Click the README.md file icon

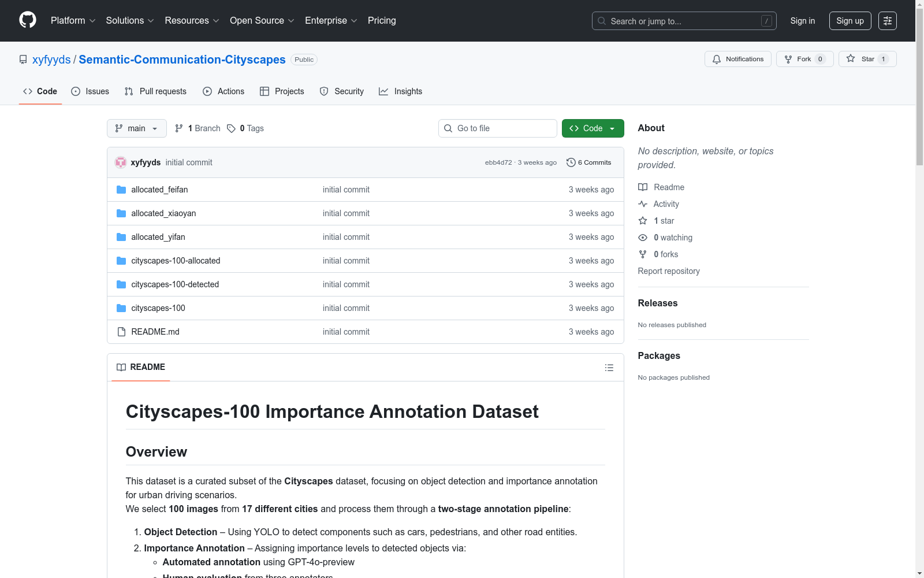point(121,332)
